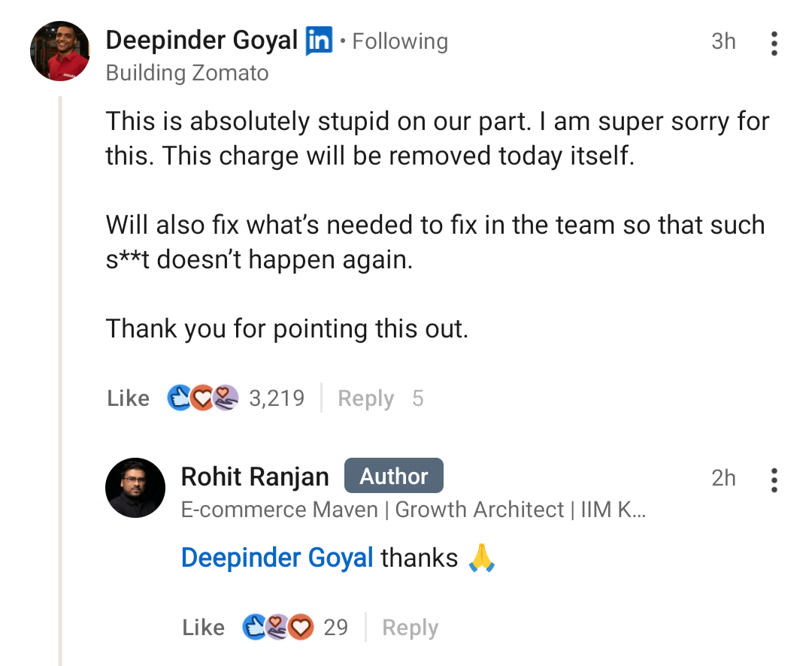This screenshot has width=812, height=666.
Task: Expand the 5 replies on Deepinder's comment
Action: point(418,398)
